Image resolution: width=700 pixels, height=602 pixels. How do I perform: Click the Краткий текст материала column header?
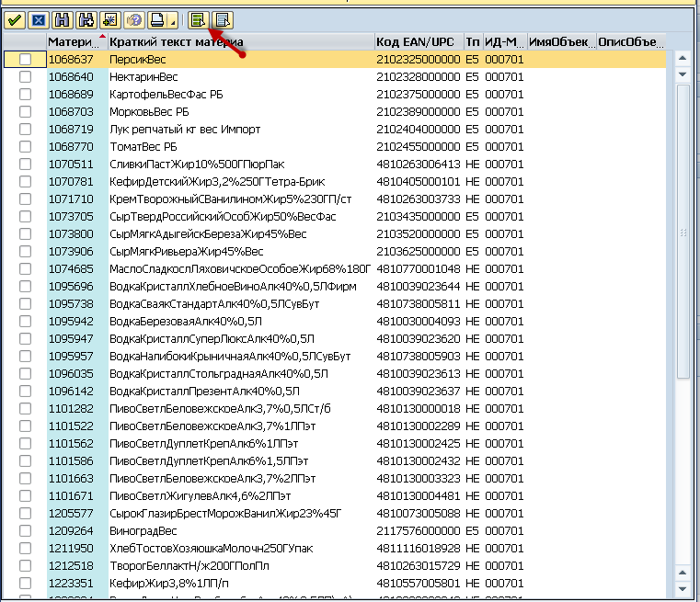241,42
